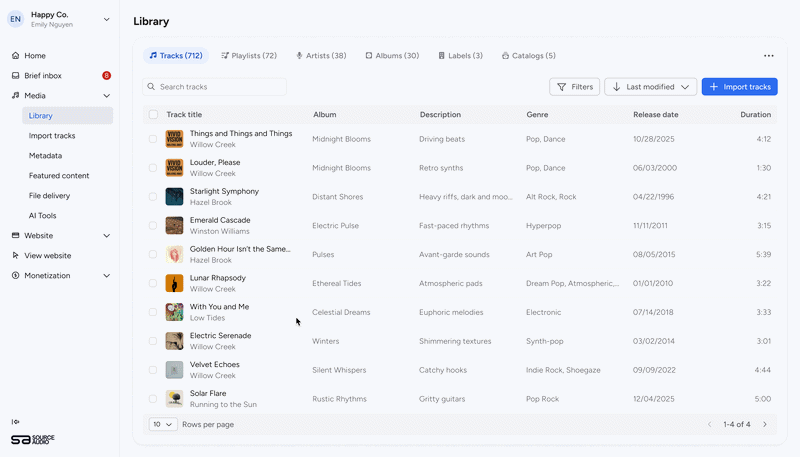Screen dimensions: 800x457
Task: Open the rows per page dropdown
Action: tap(162, 425)
